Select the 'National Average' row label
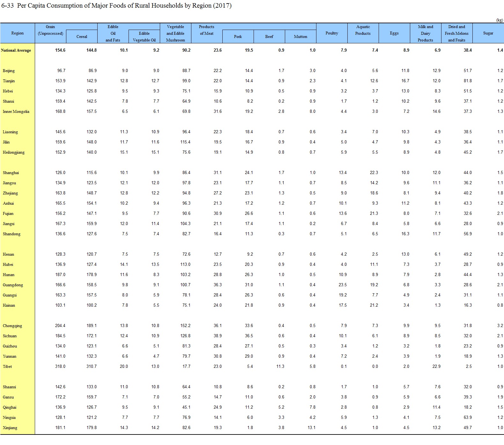This screenshot has height=445, width=504. (16, 50)
